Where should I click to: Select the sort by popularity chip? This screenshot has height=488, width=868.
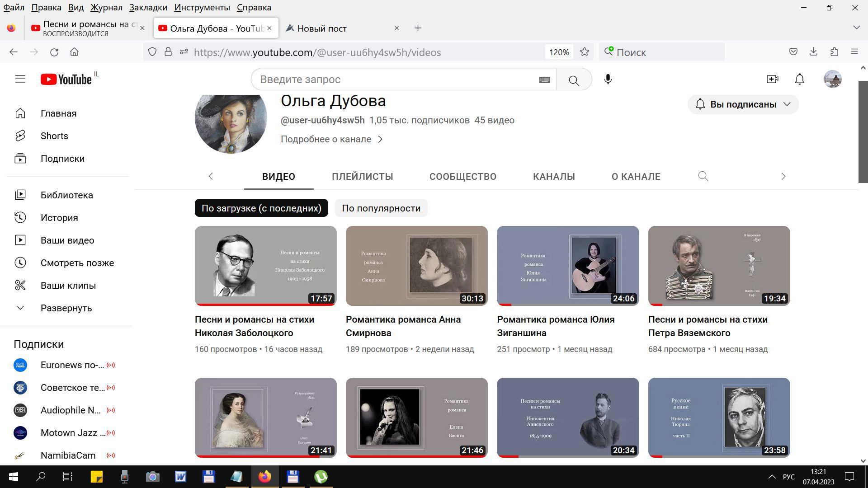tap(381, 208)
